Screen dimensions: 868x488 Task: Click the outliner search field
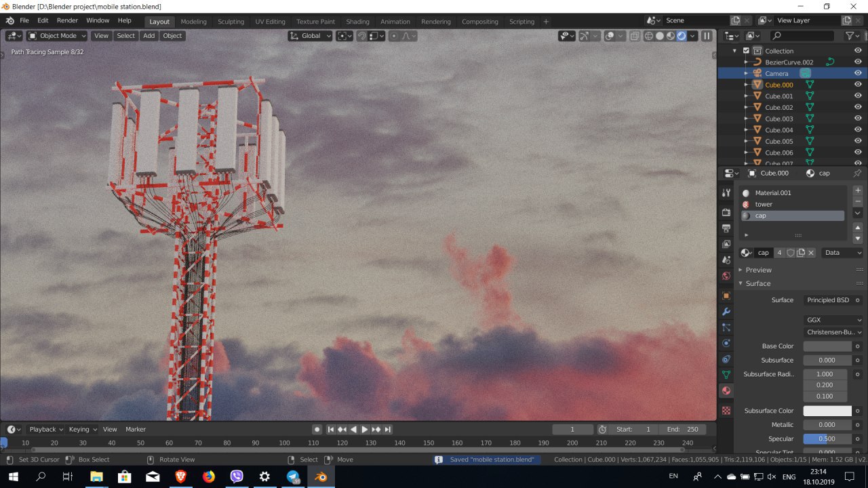pyautogui.click(x=802, y=36)
